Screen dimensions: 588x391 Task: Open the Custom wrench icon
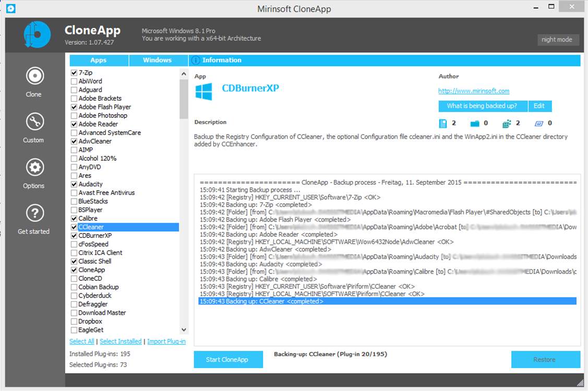34,121
